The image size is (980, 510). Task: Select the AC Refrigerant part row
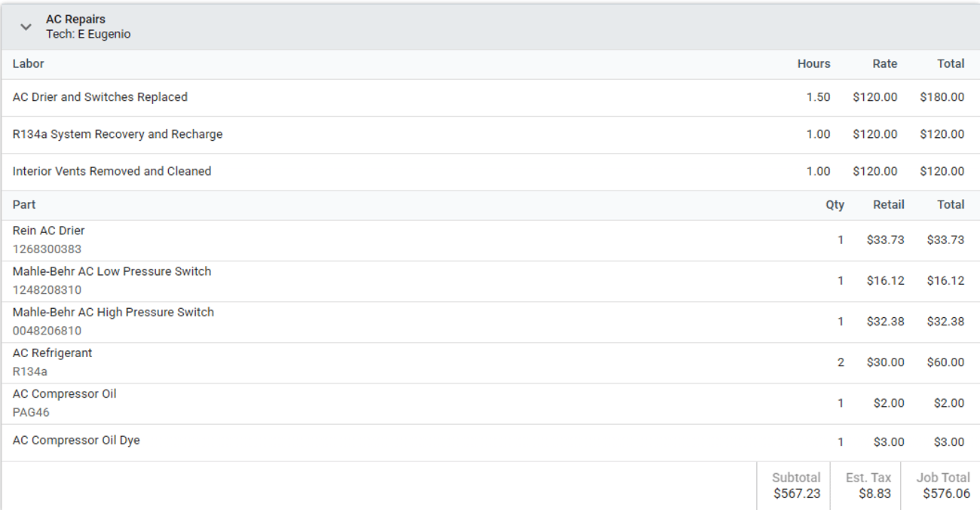click(x=490, y=362)
